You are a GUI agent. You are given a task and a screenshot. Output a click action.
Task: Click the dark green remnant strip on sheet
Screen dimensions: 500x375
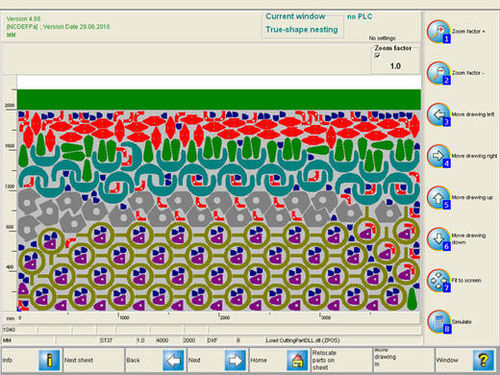(x=219, y=99)
